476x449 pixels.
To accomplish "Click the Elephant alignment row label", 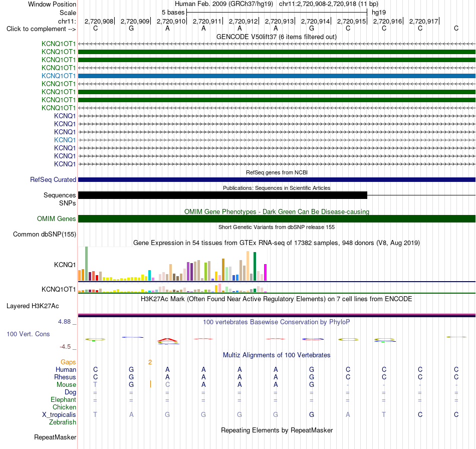I will click(64, 400).
